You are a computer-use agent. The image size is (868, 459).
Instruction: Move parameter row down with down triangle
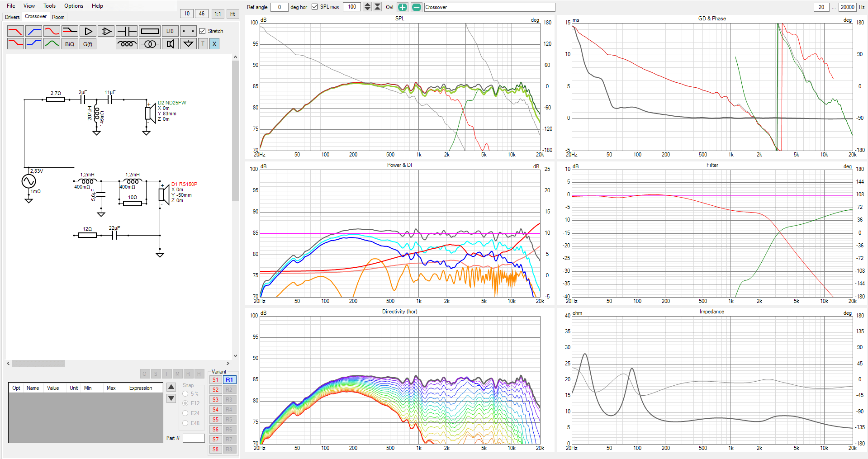click(x=171, y=398)
